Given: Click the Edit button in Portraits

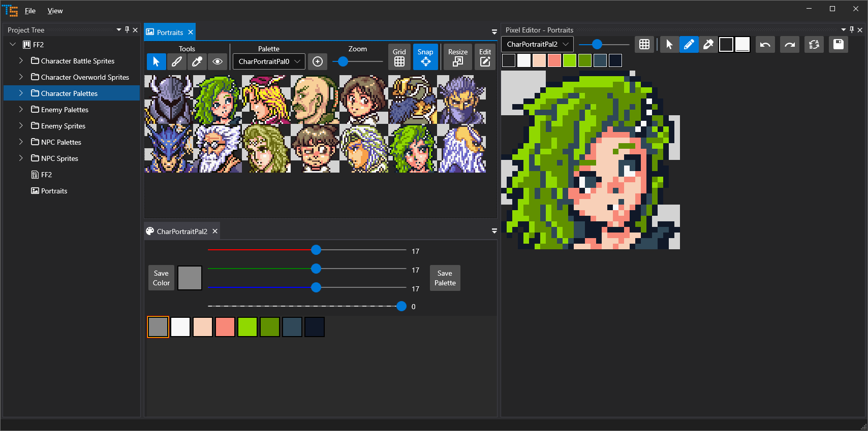Looking at the screenshot, I should (485, 57).
